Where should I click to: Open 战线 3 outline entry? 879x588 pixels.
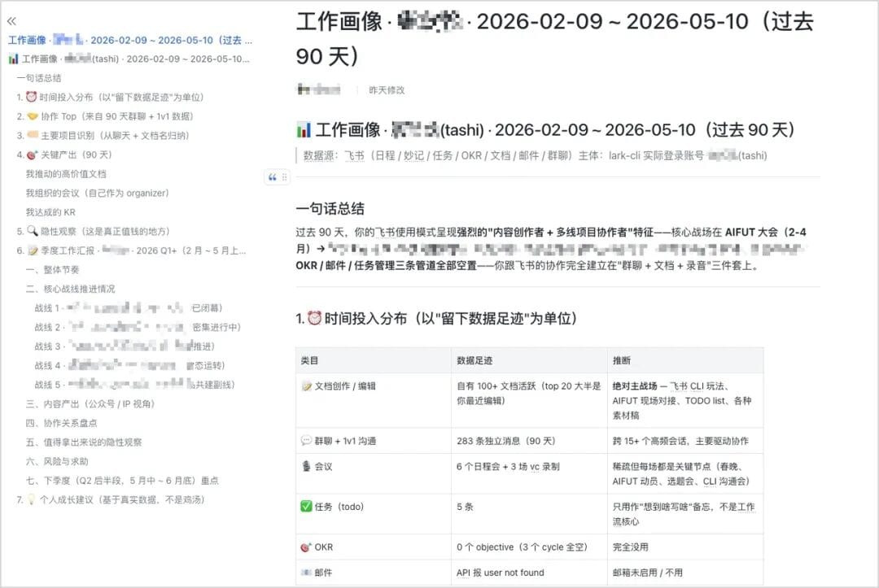pyautogui.click(x=125, y=346)
